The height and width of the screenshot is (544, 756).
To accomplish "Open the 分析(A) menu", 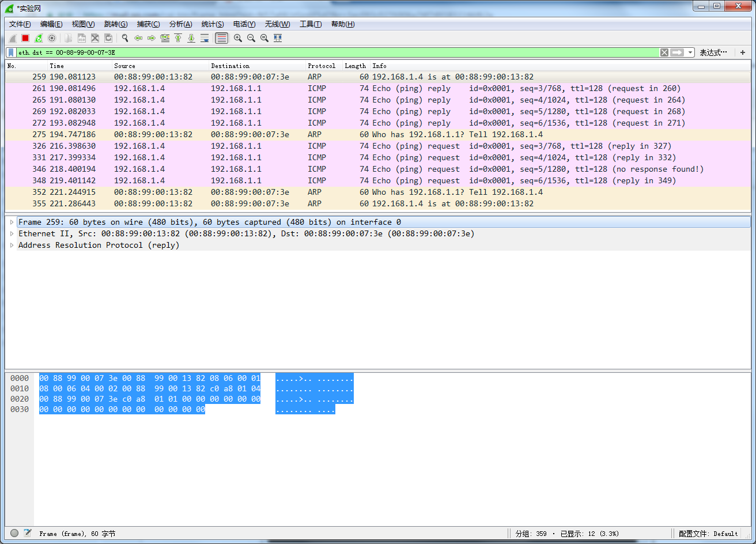I will tap(180, 24).
